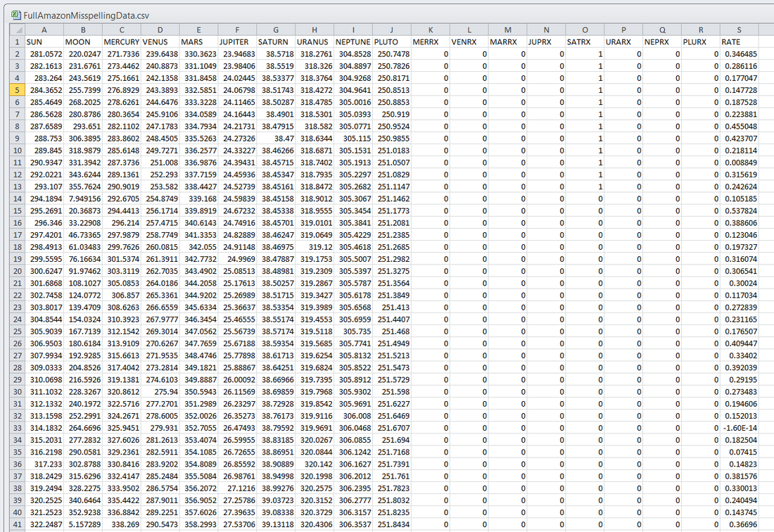Click the SATURN header cell
This screenshot has width=774, height=532.
pyautogui.click(x=275, y=42)
